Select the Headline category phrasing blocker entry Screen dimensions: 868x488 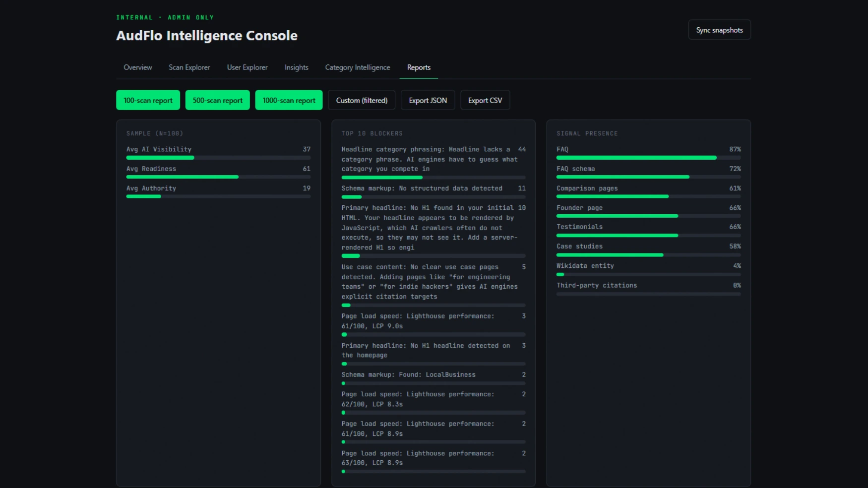coord(434,162)
